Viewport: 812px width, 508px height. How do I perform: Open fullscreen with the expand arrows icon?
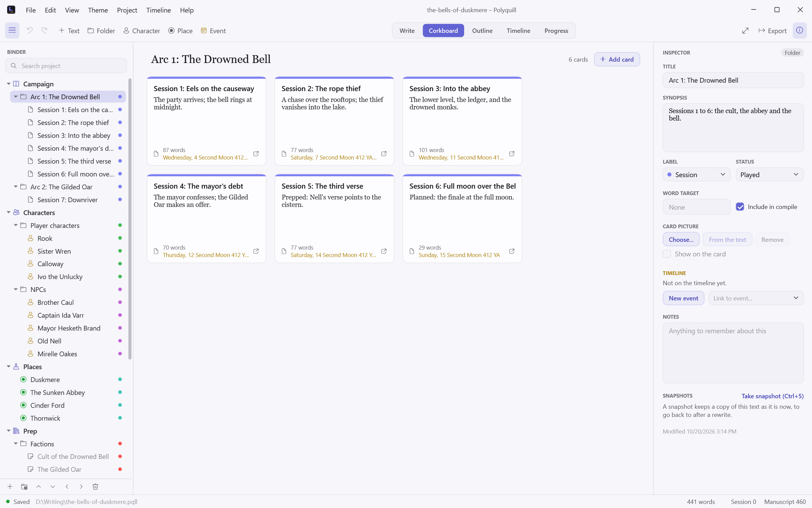pos(745,31)
